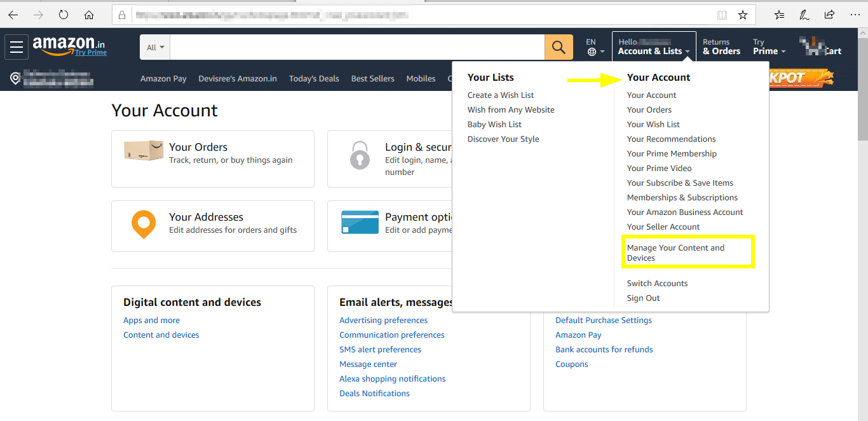Click the browser refresh icon
This screenshot has width=868, height=421.
click(x=64, y=14)
